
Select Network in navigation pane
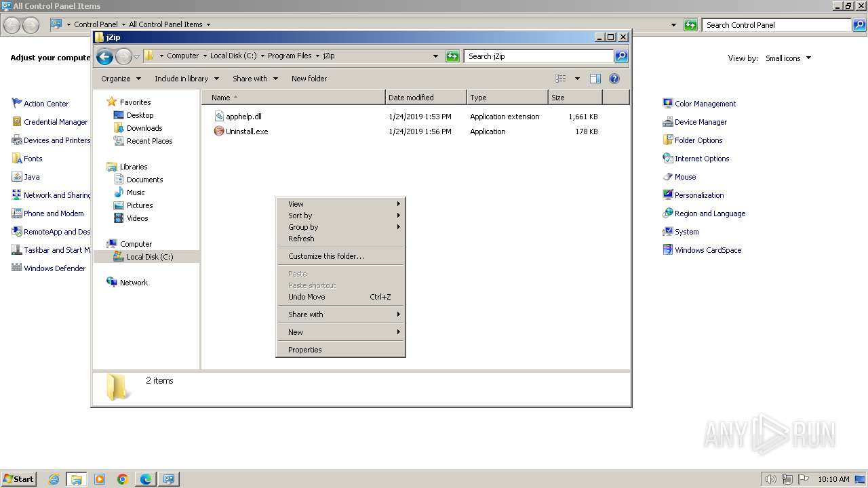coord(134,283)
